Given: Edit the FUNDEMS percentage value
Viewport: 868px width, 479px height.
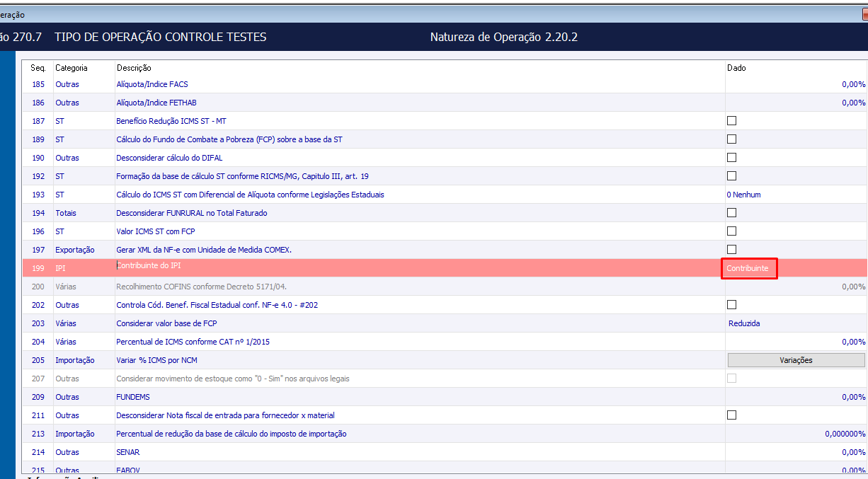Looking at the screenshot, I should tap(853, 397).
